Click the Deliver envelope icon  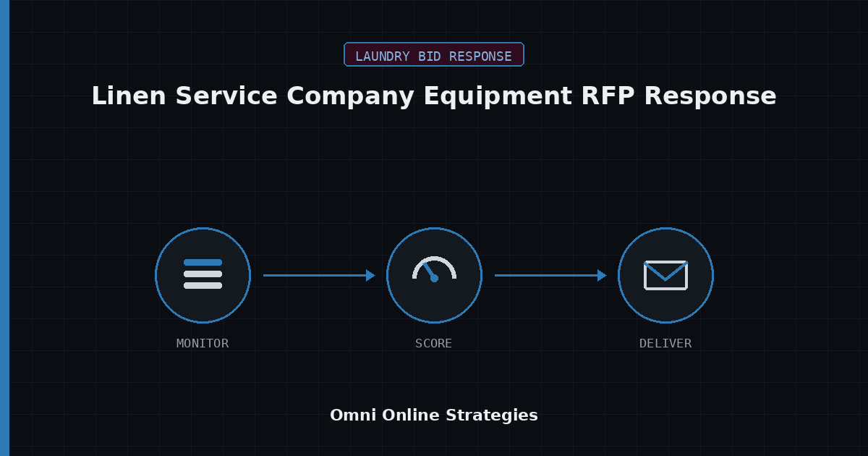coord(665,275)
